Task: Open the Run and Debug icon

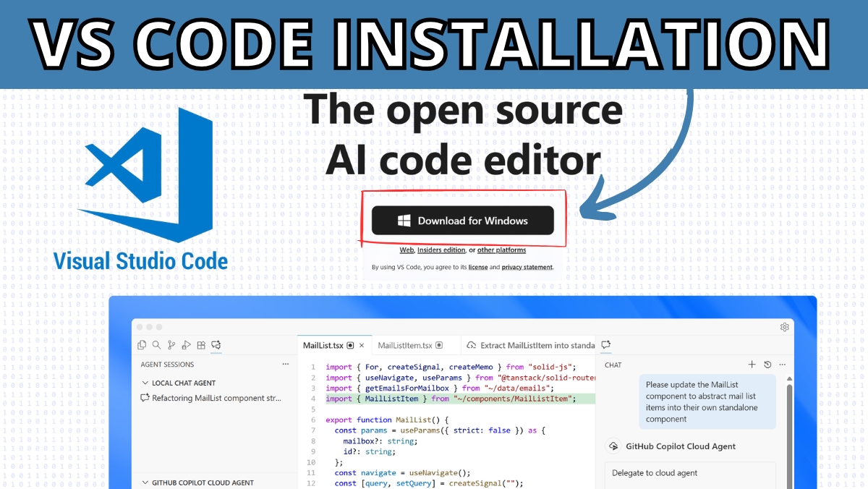Action: coord(187,346)
